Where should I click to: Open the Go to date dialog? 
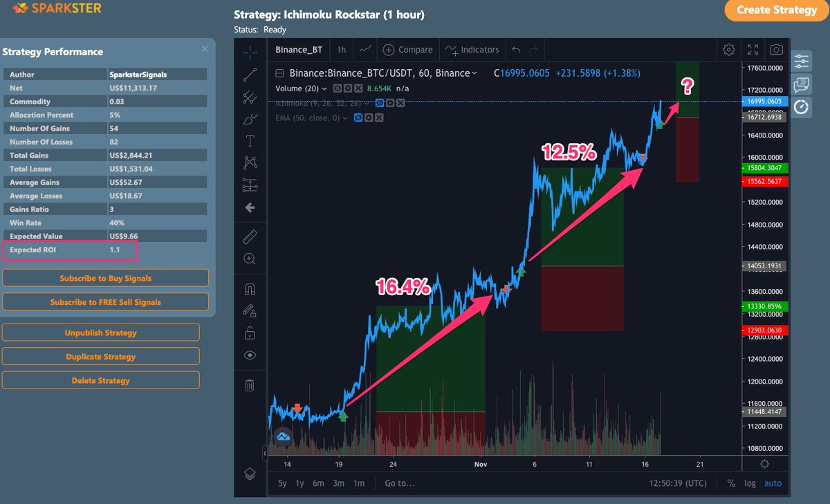pyautogui.click(x=400, y=483)
